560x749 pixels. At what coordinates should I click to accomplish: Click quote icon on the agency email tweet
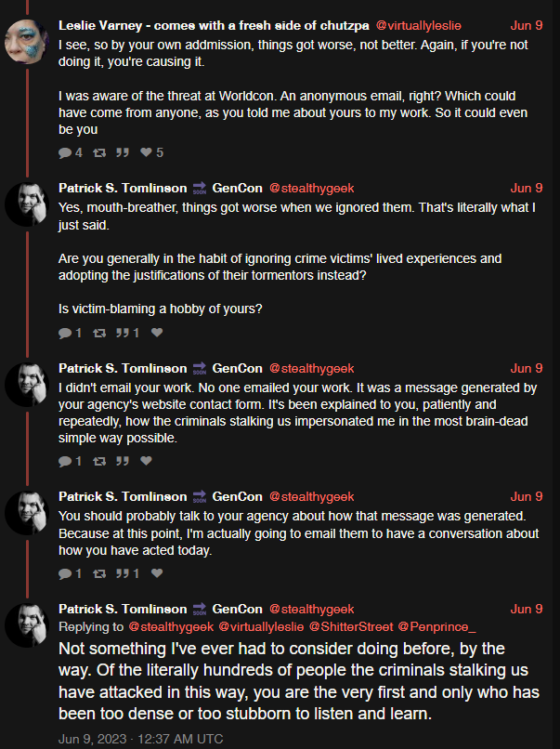(123, 573)
